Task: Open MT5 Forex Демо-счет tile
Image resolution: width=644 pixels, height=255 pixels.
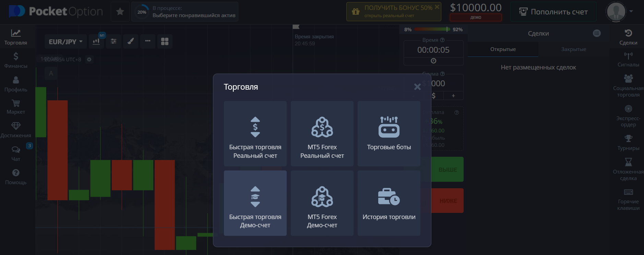Action: 322,203
